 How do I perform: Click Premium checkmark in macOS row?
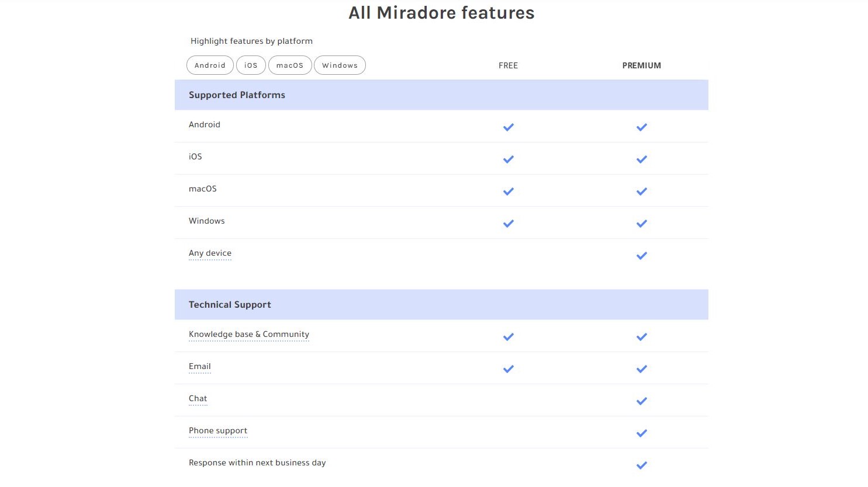(642, 191)
